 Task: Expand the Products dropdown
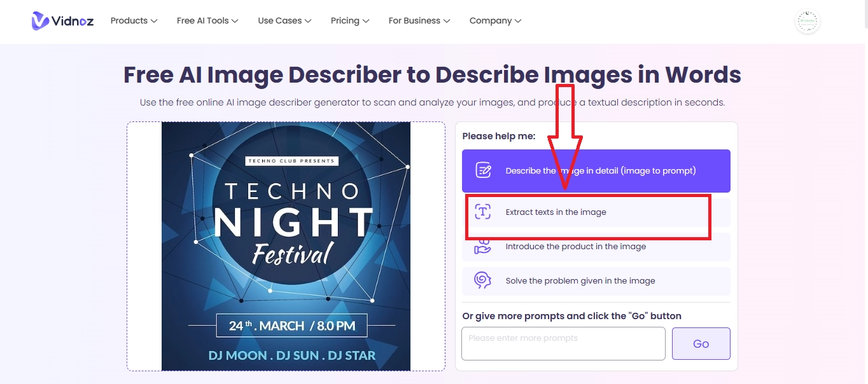pos(134,21)
